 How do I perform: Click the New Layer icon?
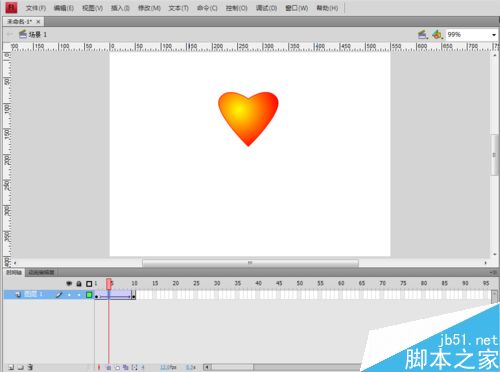click(x=11, y=367)
